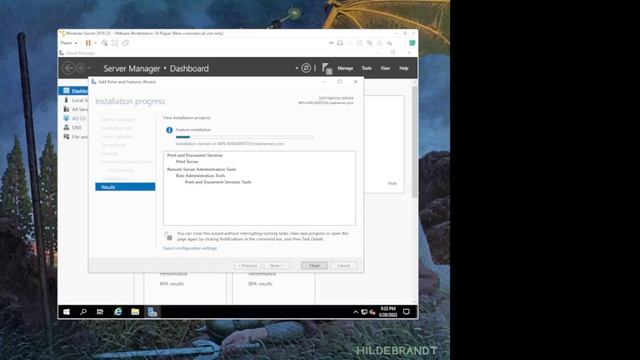Open Task View on the taskbar

tap(100, 312)
